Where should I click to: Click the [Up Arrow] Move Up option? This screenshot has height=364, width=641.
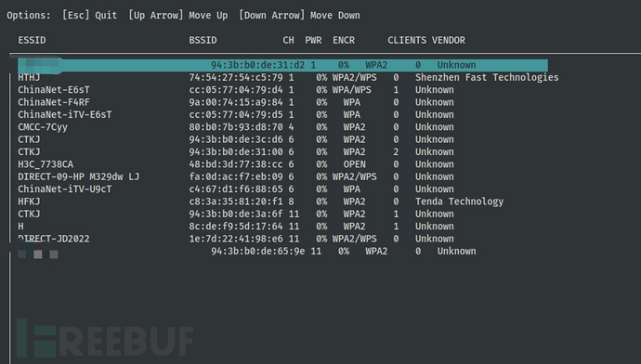click(177, 16)
